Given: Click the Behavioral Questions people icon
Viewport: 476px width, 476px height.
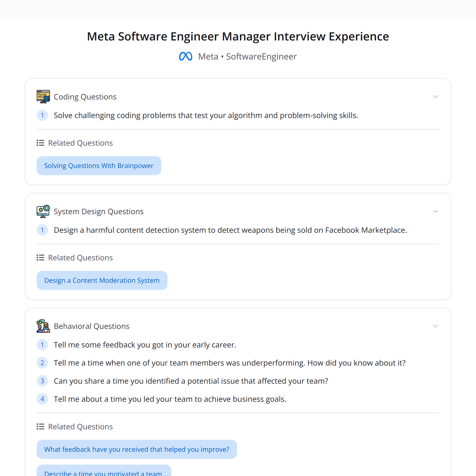Looking at the screenshot, I should click(43, 326).
